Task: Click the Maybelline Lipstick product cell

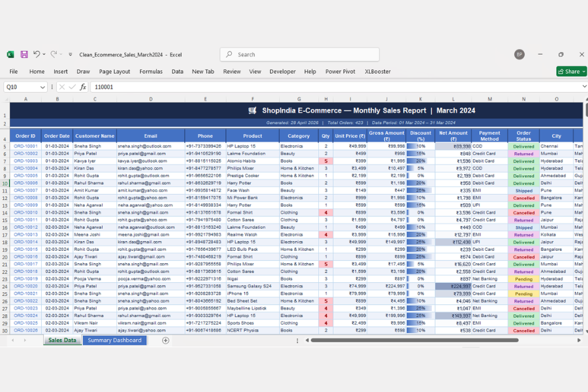Action: click(252, 308)
